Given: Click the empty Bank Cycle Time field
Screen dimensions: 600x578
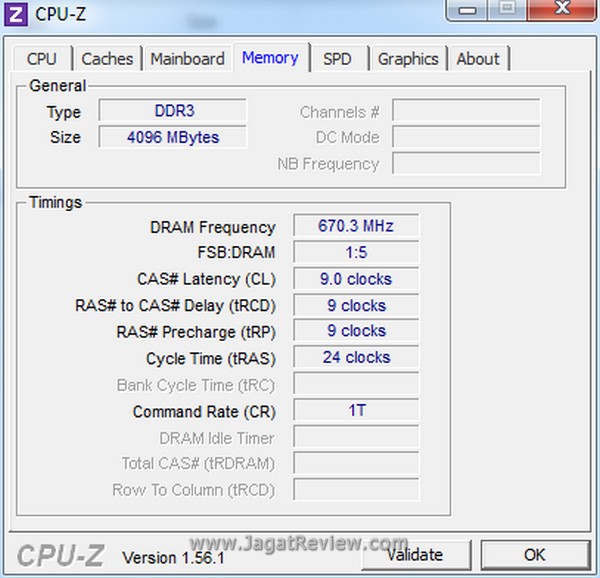Looking at the screenshot, I should (356, 384).
